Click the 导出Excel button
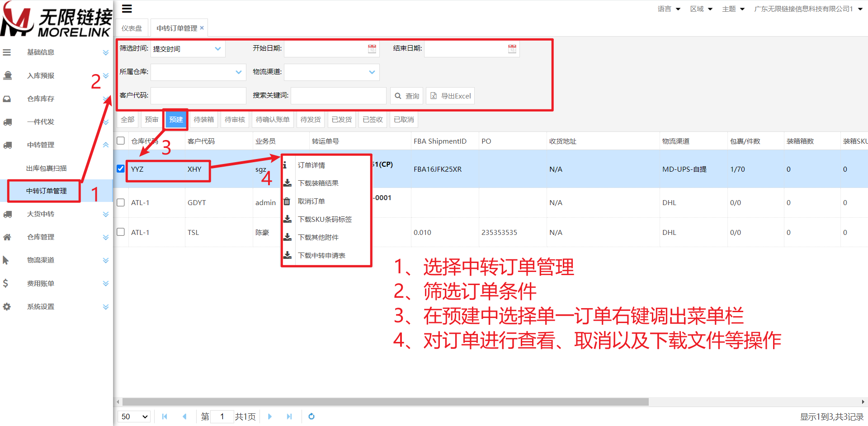The image size is (868, 426). 450,96
